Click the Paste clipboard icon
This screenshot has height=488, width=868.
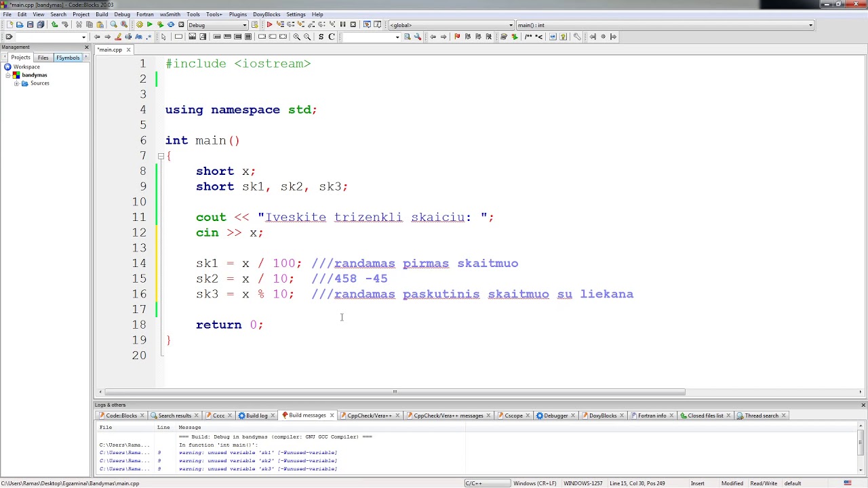pyautogui.click(x=100, y=24)
